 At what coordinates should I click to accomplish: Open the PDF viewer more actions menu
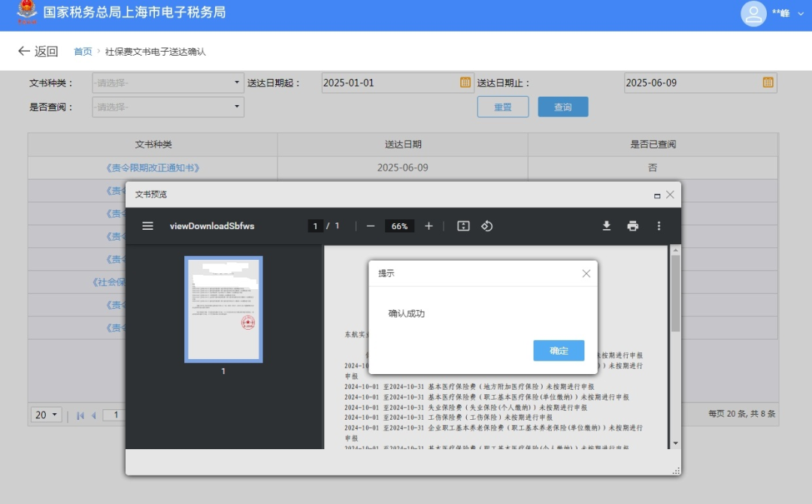(659, 226)
